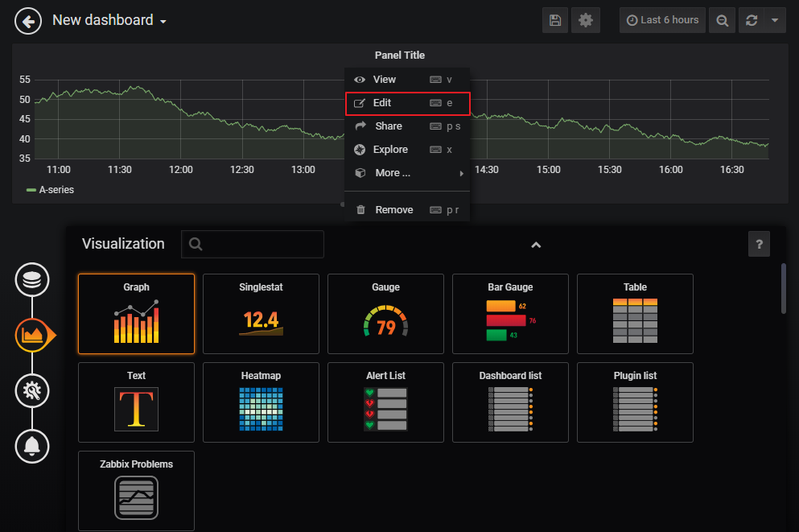Select the Text visualization
Viewport: 799px width, 532px height.
click(137, 402)
